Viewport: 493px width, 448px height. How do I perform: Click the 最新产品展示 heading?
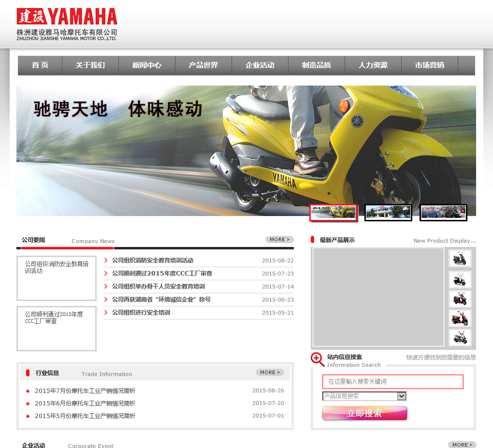click(337, 240)
